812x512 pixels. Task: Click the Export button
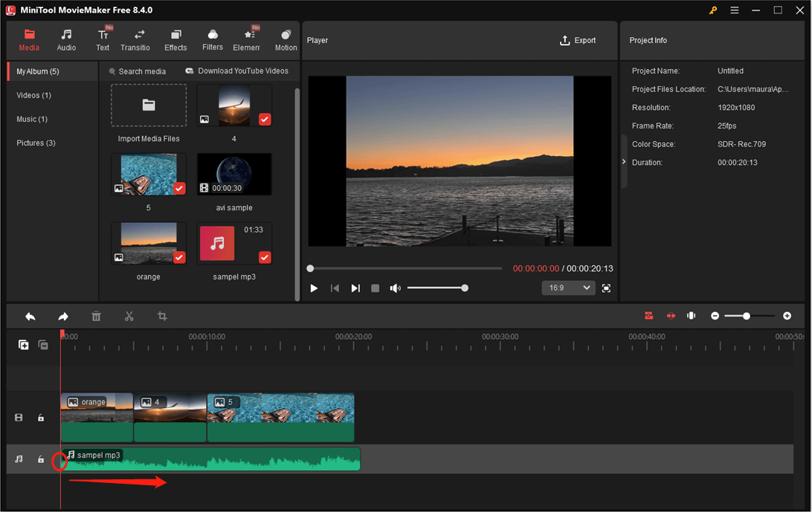tap(579, 40)
